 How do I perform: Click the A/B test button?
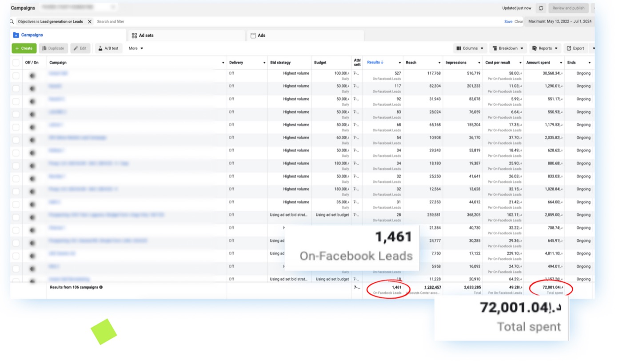point(108,48)
